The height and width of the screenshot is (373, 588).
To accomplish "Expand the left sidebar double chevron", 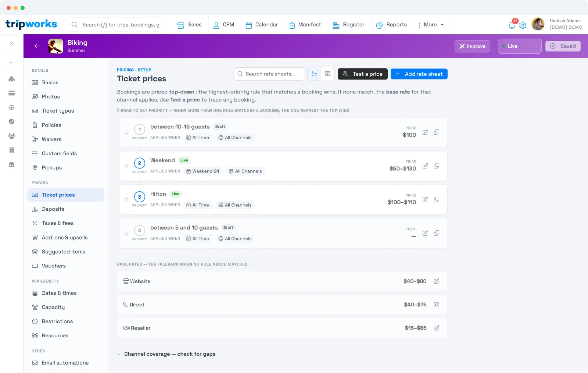I will tap(12, 44).
